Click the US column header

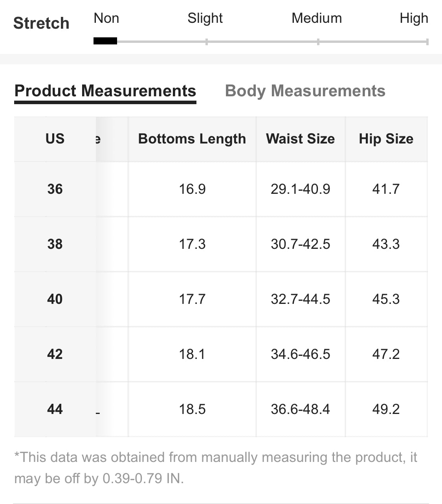(x=55, y=139)
